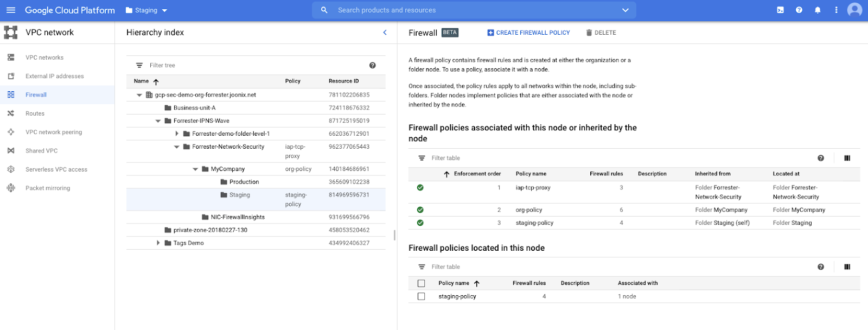Click the Packet mirroring icon
Viewport: 868px width, 330px height.
[x=11, y=188]
